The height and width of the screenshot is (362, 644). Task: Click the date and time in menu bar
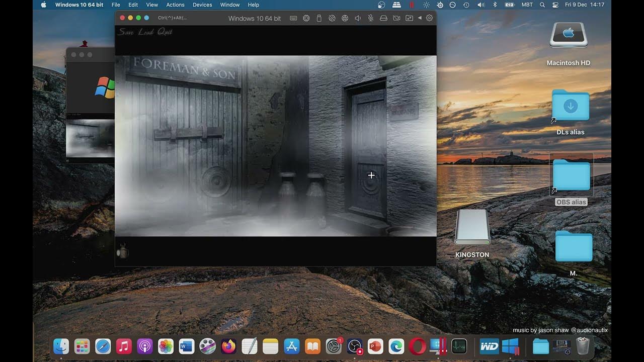pyautogui.click(x=585, y=5)
